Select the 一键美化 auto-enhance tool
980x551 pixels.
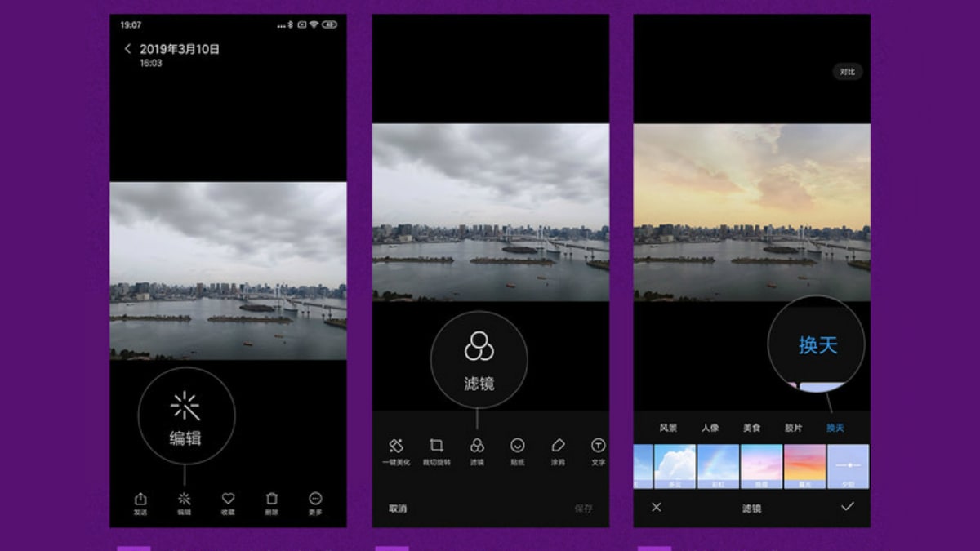click(396, 450)
